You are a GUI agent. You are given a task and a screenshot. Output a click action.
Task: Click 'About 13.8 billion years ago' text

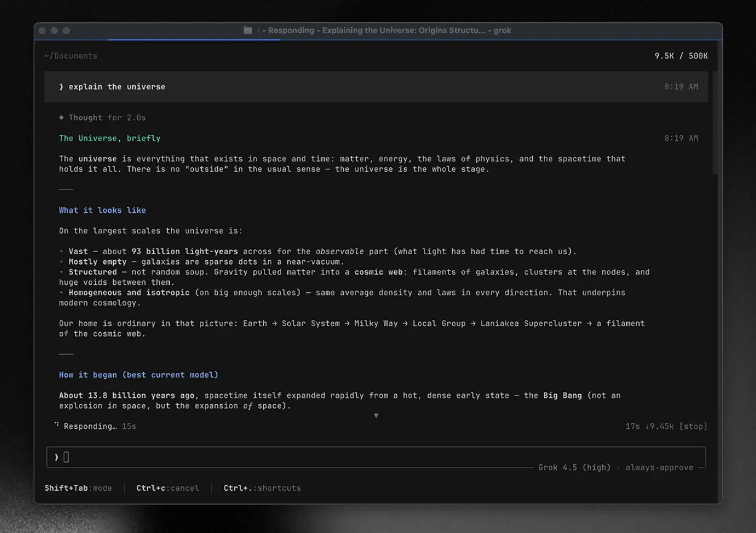(x=127, y=396)
